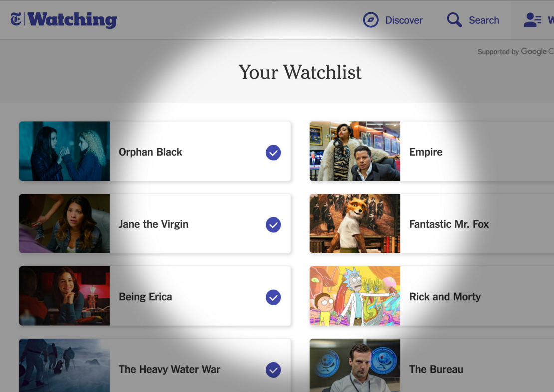Click the Search magnifying glass icon
The image size is (554, 392).
point(454,20)
